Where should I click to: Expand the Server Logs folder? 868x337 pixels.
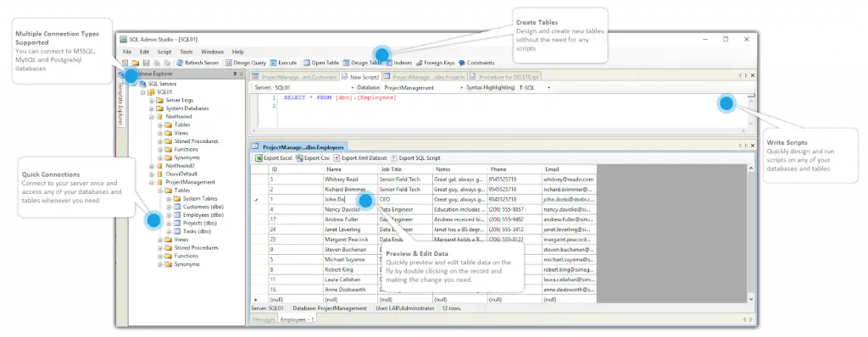click(151, 100)
